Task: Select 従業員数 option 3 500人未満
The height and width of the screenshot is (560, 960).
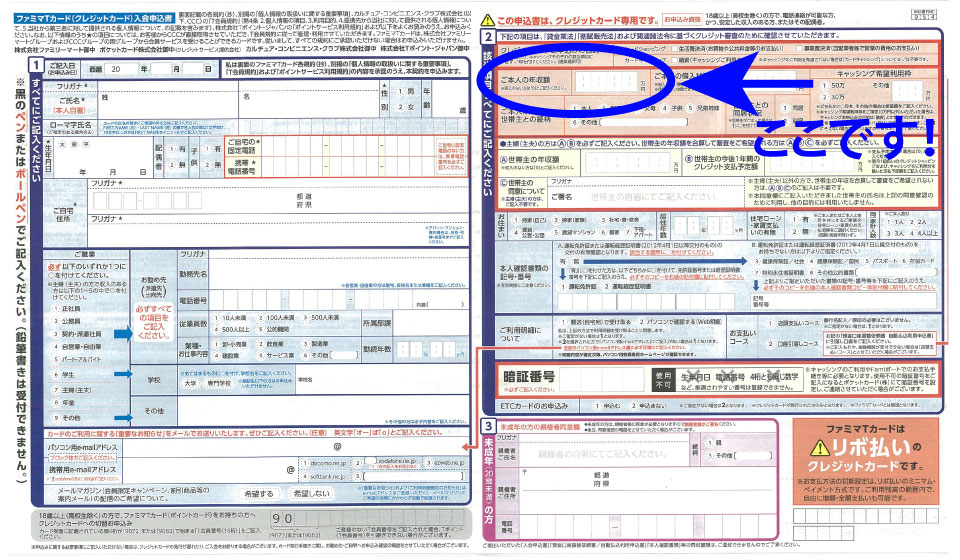Action: coord(320,318)
